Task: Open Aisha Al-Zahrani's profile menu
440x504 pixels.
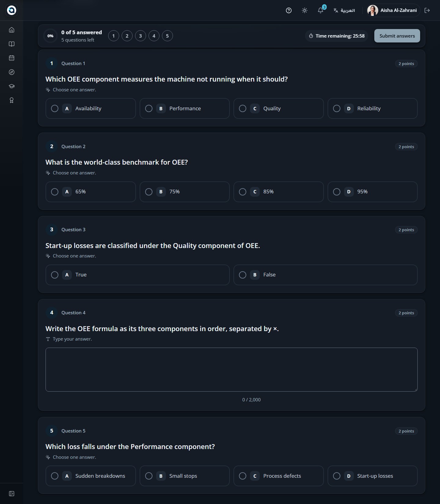Action: [x=393, y=10]
